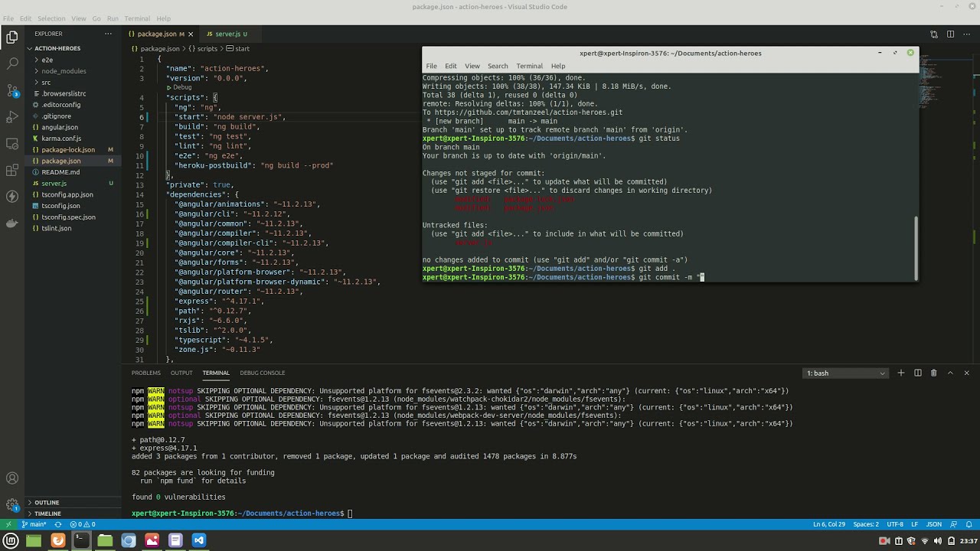Image resolution: width=980 pixels, height=551 pixels.
Task: Launch Firefox from the taskbar
Action: tap(57, 540)
